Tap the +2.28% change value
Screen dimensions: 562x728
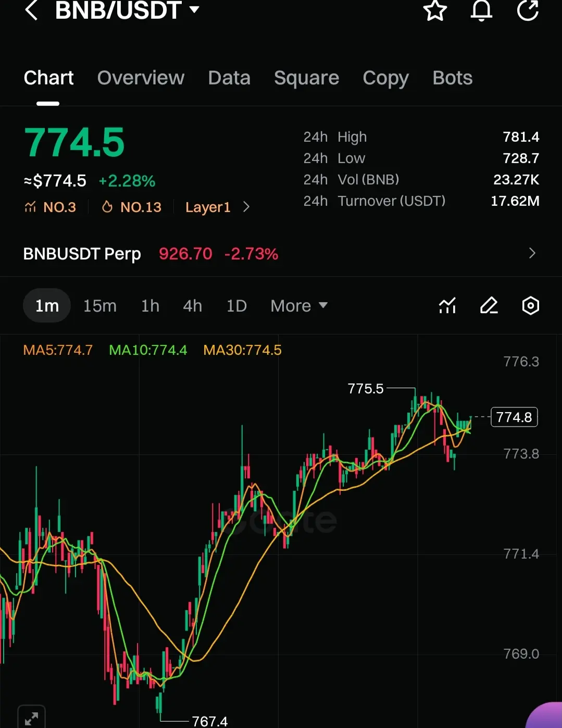tap(127, 181)
